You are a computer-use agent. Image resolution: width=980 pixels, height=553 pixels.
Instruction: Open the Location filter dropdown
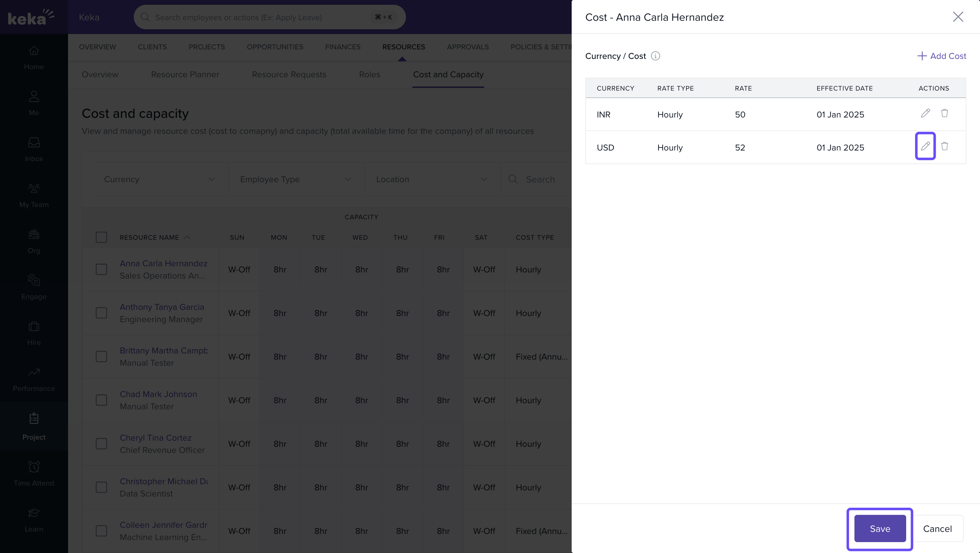(x=431, y=179)
